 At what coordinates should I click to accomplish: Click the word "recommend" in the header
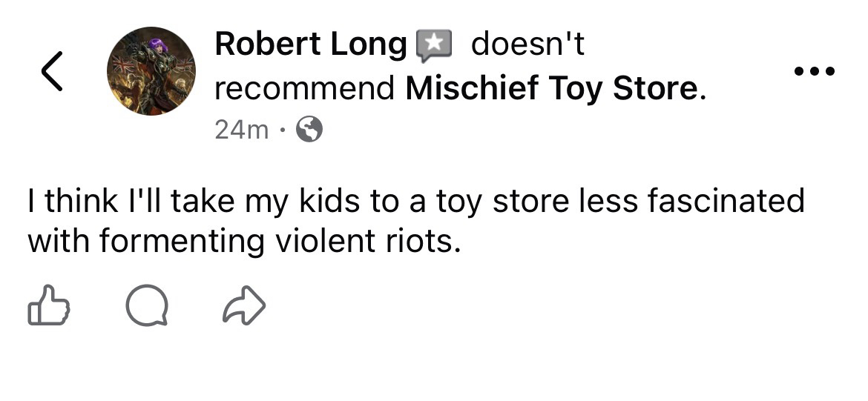304,89
